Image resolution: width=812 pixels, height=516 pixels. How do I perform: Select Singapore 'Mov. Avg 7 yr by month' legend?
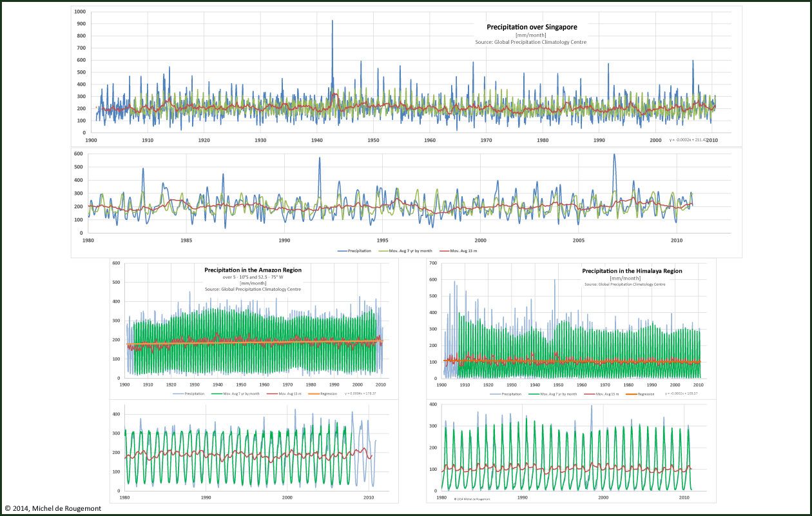pos(411,250)
